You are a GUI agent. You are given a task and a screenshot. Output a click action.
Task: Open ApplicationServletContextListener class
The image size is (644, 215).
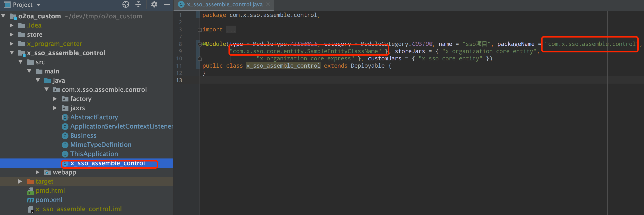point(121,127)
